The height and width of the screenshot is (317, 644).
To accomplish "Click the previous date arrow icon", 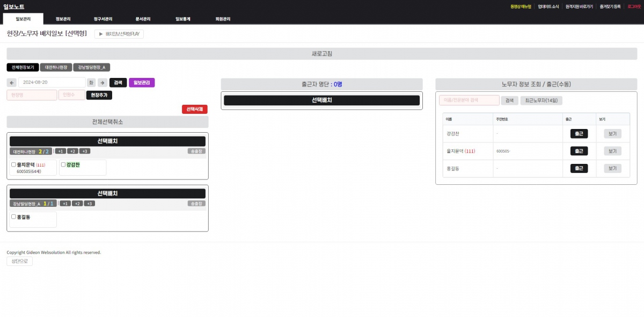I will 12,83.
